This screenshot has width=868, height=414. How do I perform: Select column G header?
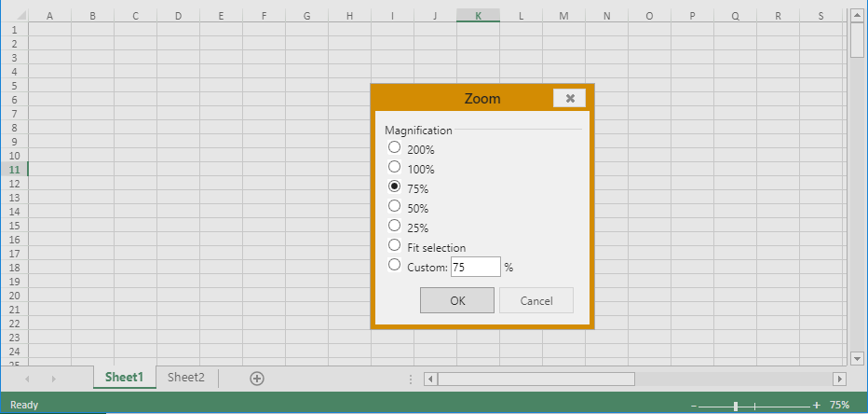(306, 16)
